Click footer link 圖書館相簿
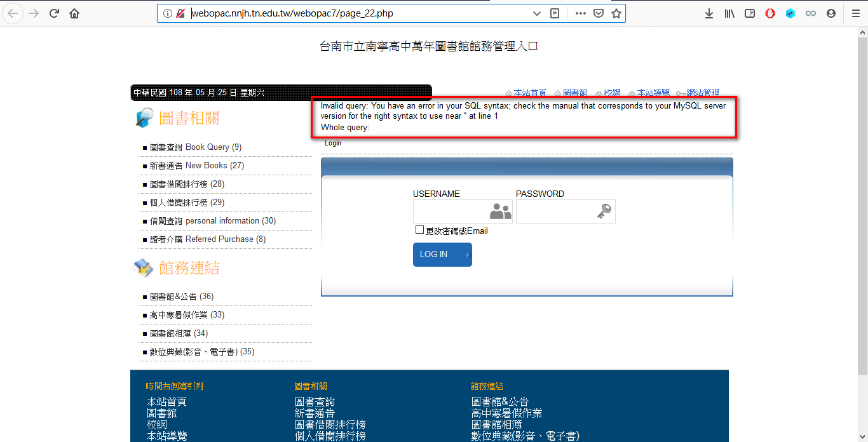 [x=496, y=425]
